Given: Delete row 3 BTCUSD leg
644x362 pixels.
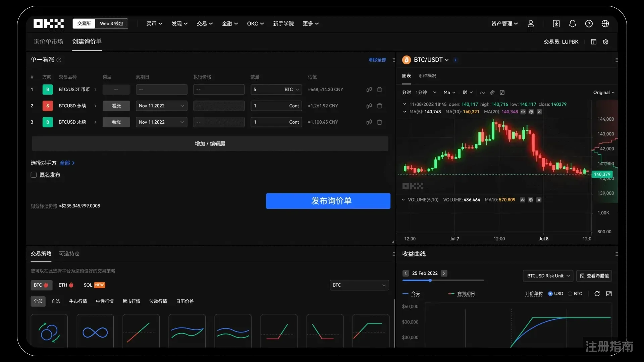Looking at the screenshot, I should coord(380,122).
